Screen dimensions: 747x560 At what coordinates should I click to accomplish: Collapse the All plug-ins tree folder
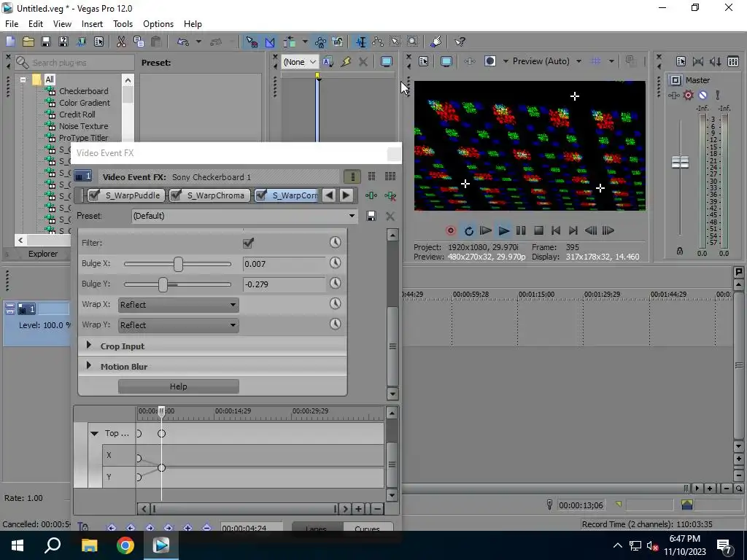pyautogui.click(x=23, y=79)
